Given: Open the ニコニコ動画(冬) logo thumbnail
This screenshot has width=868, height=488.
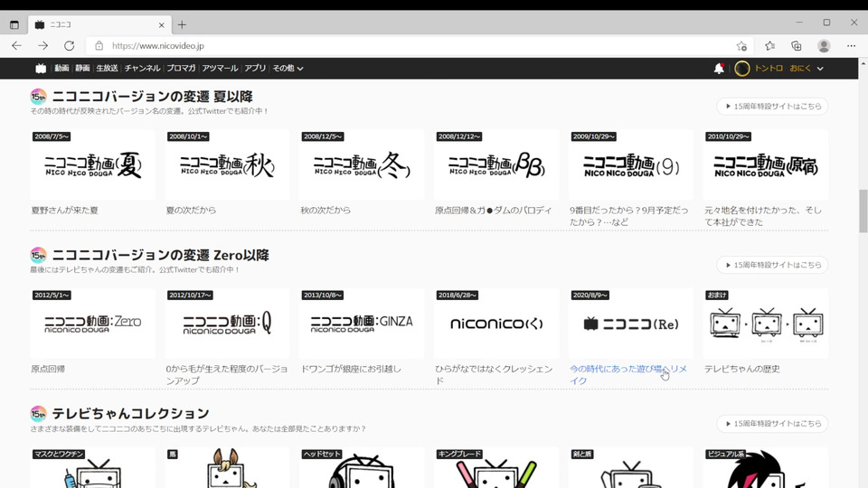Looking at the screenshot, I should coord(362,164).
